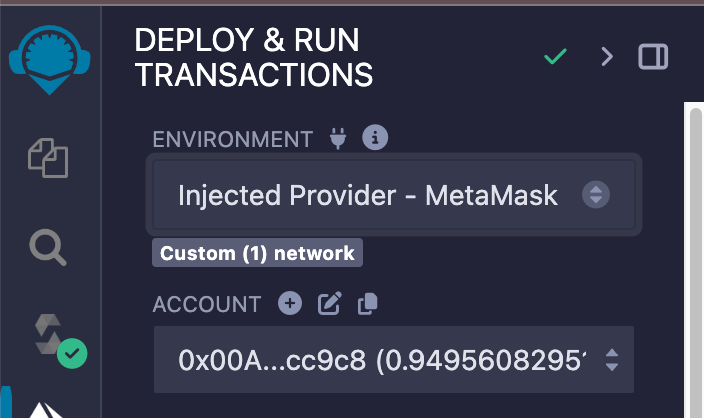Click the environment dropdown up-down arrows
Viewport: 704px width, 418px height.
point(596,194)
